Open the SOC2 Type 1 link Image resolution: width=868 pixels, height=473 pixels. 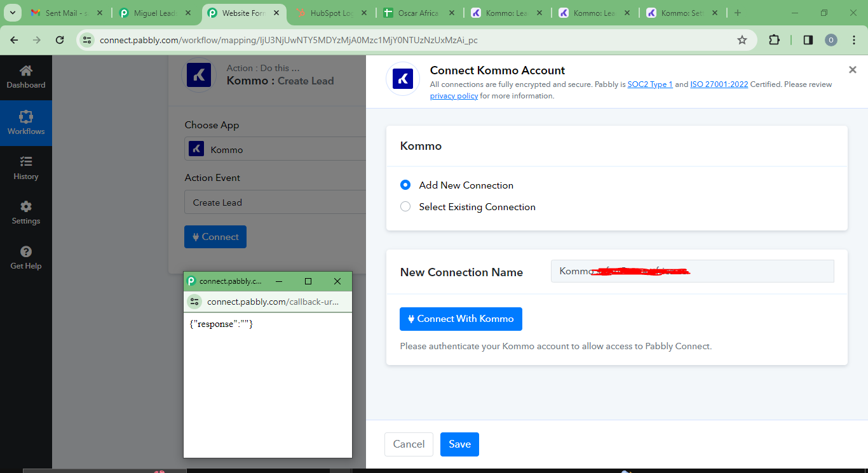(650, 84)
